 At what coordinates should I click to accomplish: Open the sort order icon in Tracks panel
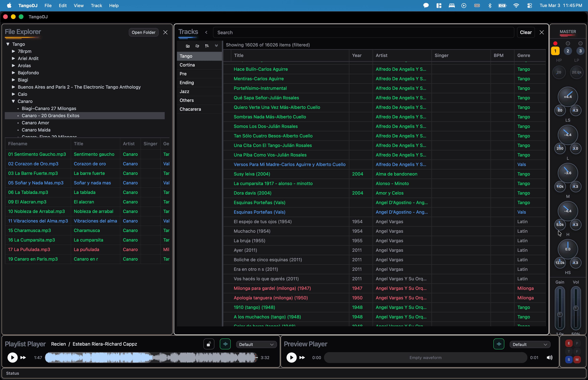[207, 46]
